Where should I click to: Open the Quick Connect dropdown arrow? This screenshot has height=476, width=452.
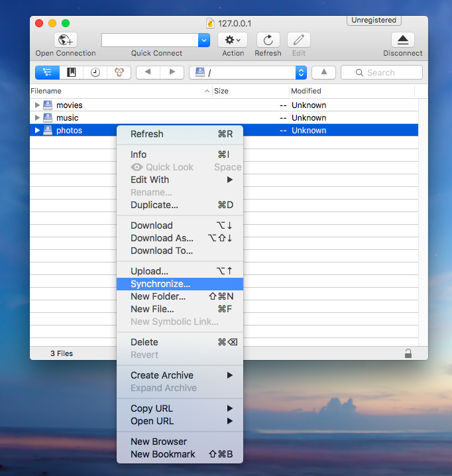(x=203, y=40)
